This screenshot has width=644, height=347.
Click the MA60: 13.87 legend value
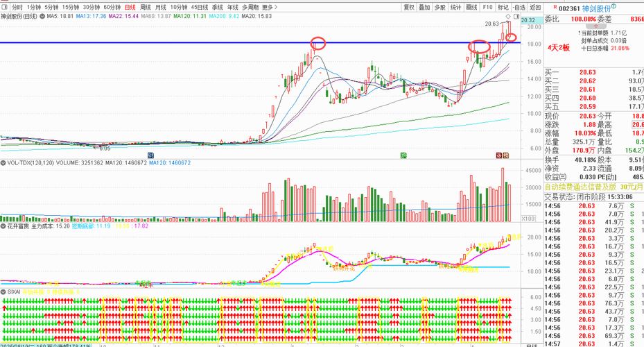156,17
